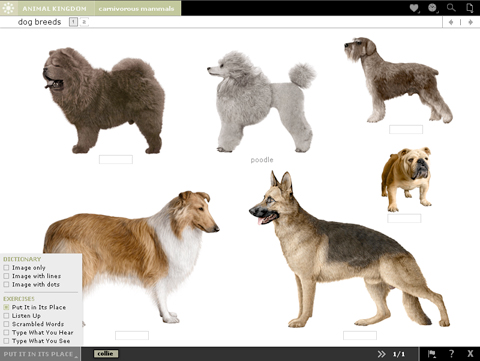The image size is (480, 361).
Task: Select the empty label box under schnauzer
Action: [x=406, y=129]
